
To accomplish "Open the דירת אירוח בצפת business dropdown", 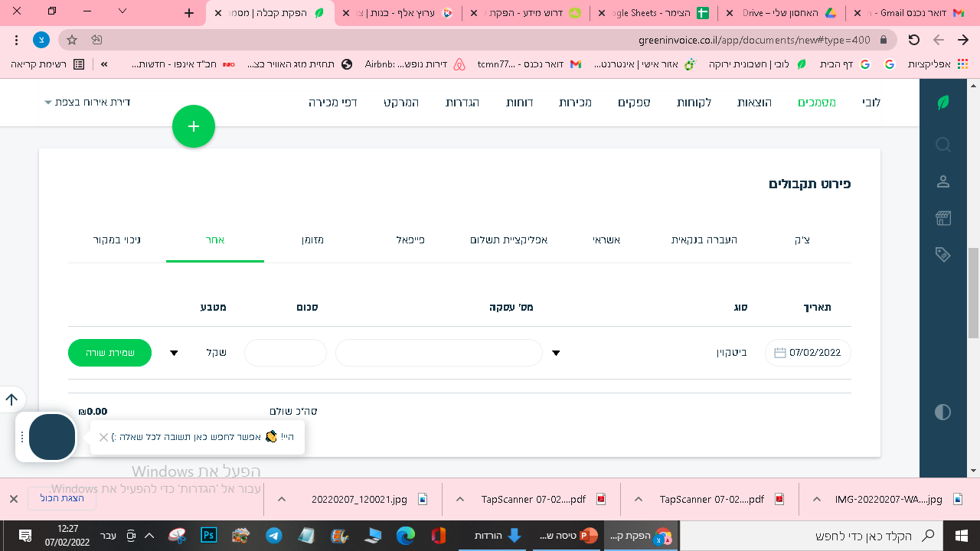I will pos(87,102).
